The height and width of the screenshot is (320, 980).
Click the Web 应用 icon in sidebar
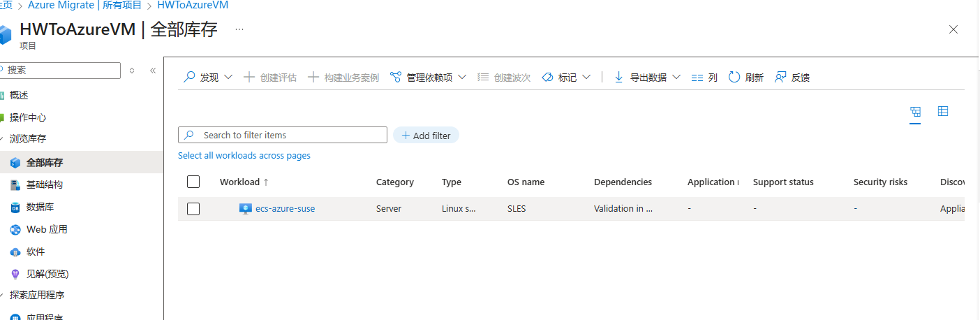[15, 230]
